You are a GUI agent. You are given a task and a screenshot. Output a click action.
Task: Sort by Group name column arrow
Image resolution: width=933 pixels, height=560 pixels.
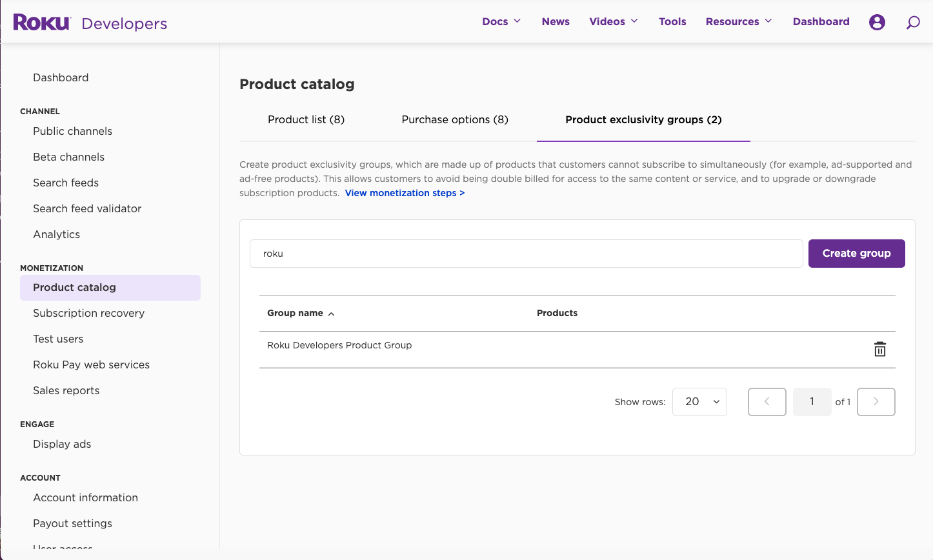coord(331,314)
